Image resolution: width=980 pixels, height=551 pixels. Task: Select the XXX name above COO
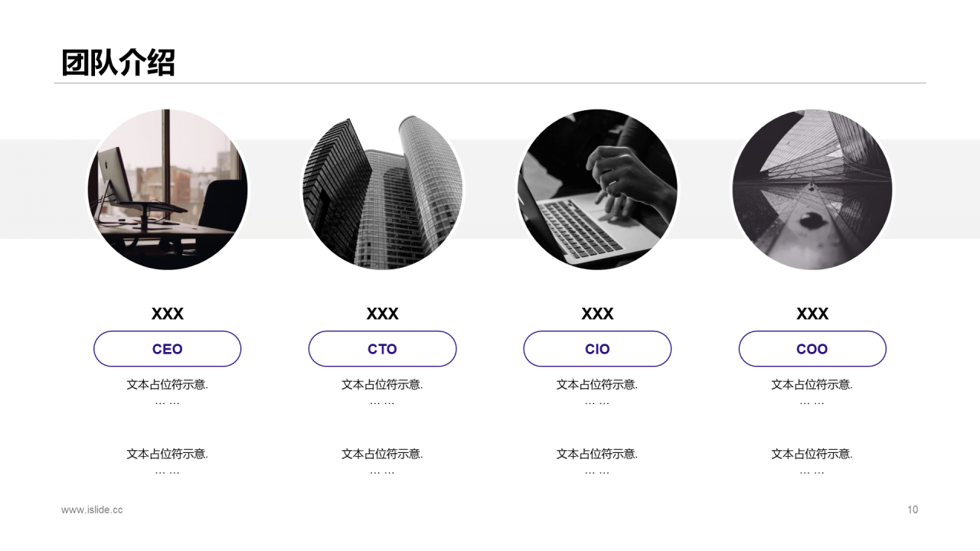(812, 314)
